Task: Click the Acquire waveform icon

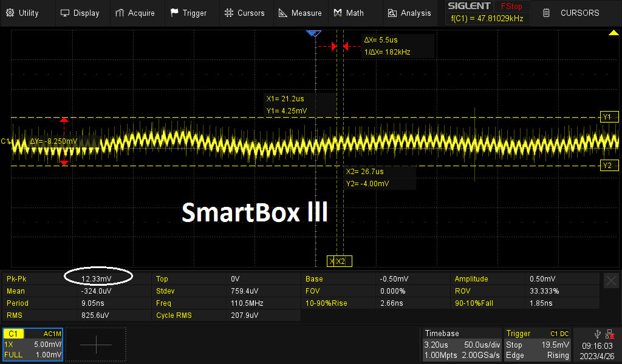Action: pyautogui.click(x=120, y=13)
